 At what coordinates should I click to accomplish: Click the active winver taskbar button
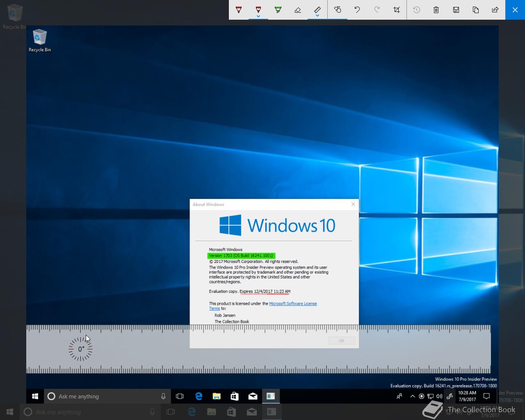tap(271, 396)
